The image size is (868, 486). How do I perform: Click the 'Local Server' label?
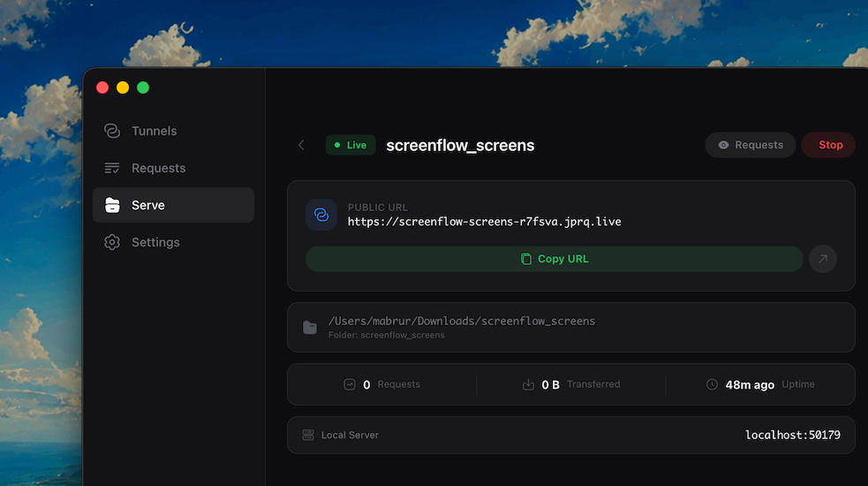(350, 435)
